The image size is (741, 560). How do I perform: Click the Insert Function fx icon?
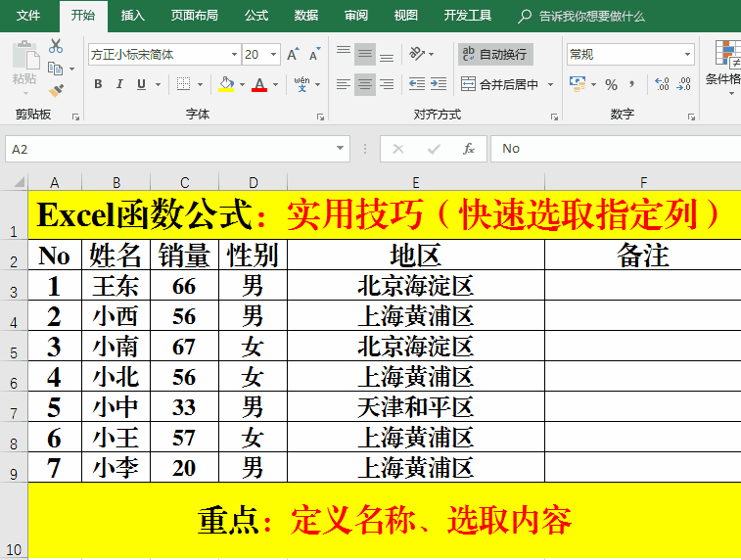click(469, 149)
